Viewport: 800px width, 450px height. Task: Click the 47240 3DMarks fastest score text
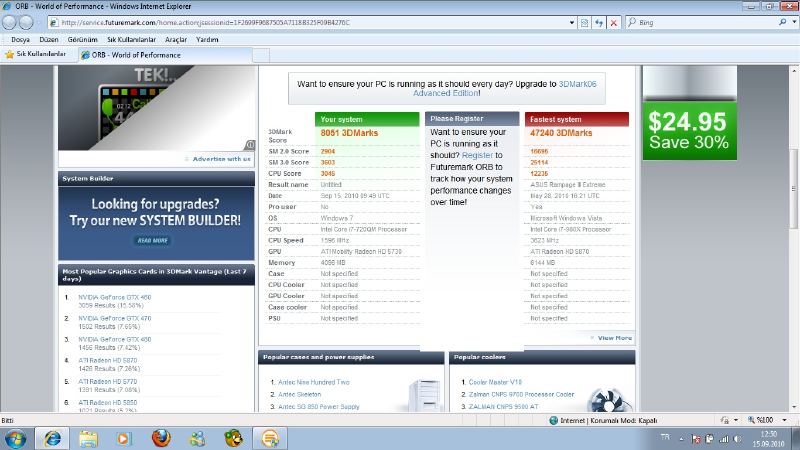point(561,133)
